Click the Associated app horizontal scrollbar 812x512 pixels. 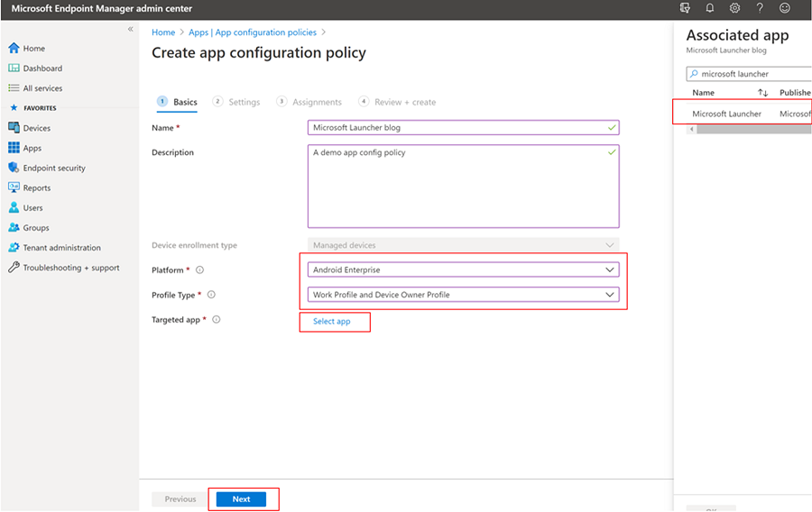[x=754, y=129]
